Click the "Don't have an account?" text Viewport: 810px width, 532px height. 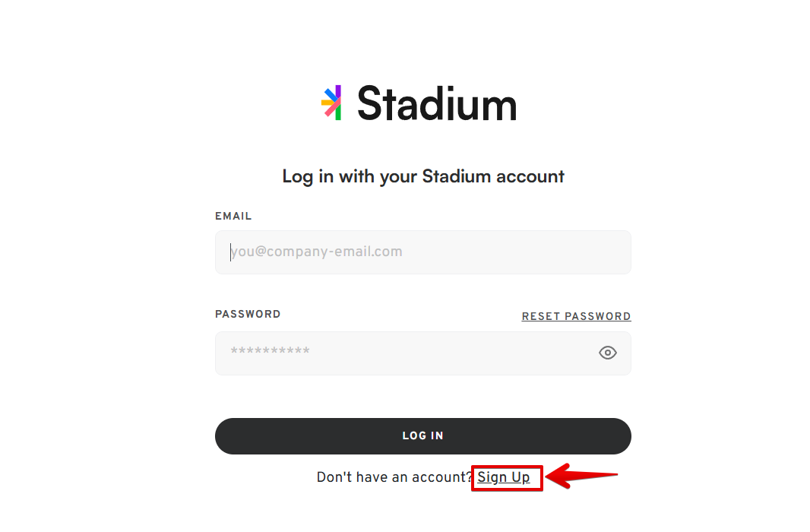394,477
